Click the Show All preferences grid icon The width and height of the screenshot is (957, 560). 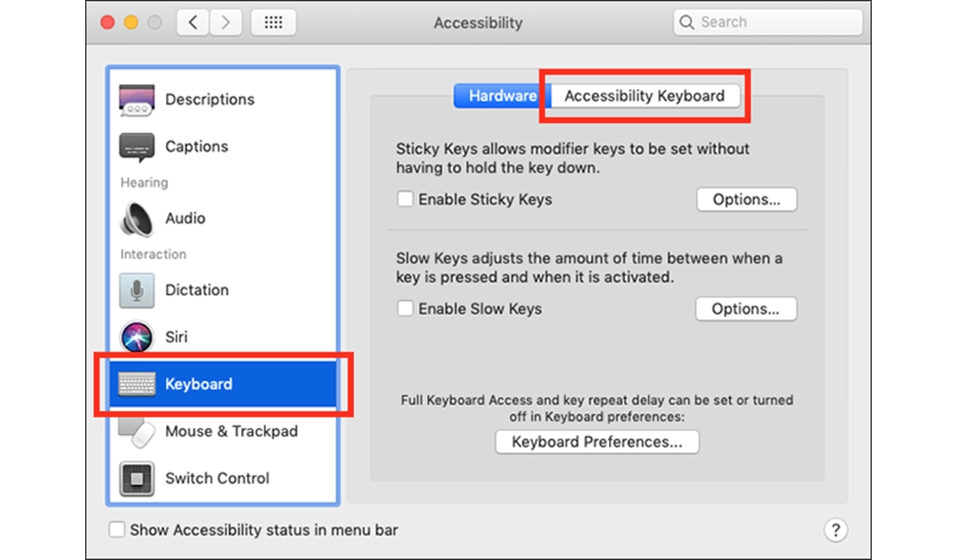(273, 22)
